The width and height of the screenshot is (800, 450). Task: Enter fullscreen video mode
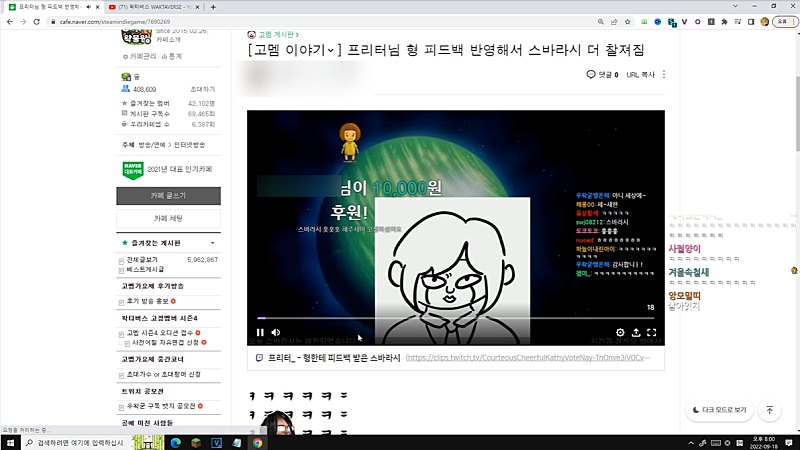pos(652,332)
